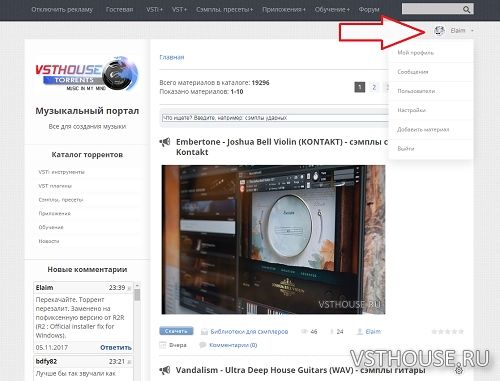Image resolution: width=500 pixels, height=381 pixels.
Task: Click megaphone icon beside Vandalism post
Action: [165, 370]
